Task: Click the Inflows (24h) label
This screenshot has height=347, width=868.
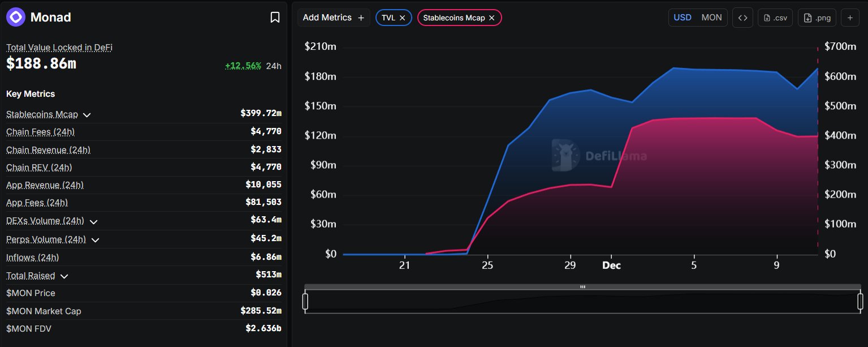Action: coord(32,258)
